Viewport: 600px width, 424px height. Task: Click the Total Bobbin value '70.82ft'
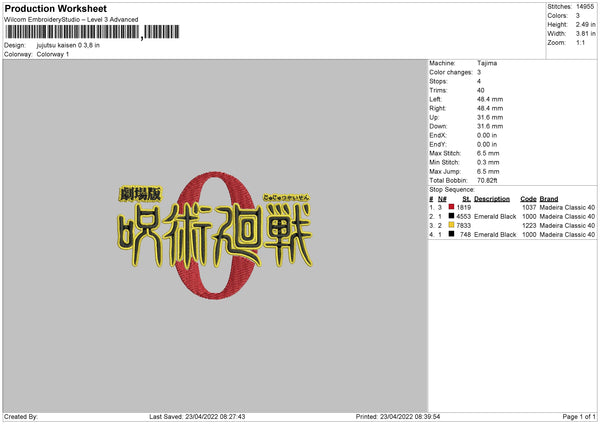[487, 180]
